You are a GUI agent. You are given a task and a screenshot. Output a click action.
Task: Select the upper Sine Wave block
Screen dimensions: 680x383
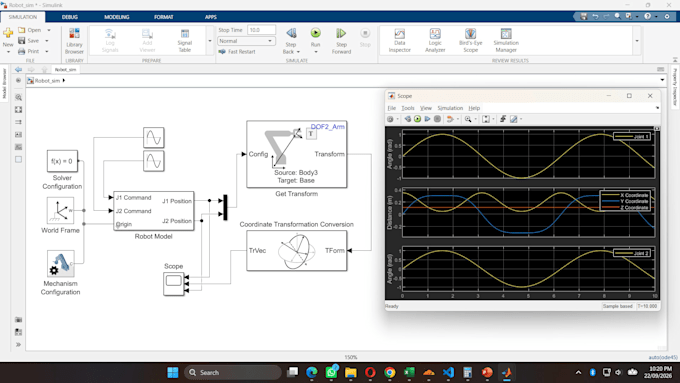coord(154,137)
